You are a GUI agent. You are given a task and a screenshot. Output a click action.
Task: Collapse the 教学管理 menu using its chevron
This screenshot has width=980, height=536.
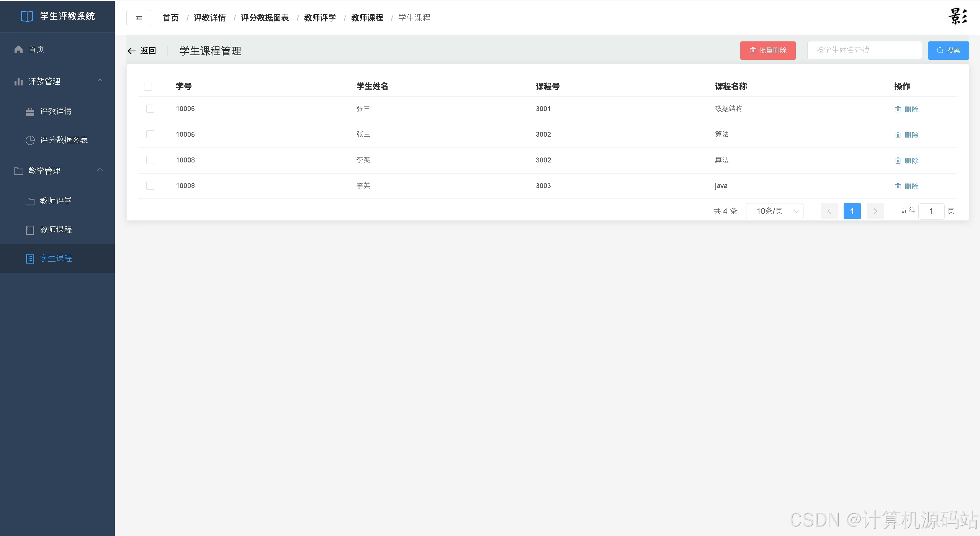tap(100, 170)
